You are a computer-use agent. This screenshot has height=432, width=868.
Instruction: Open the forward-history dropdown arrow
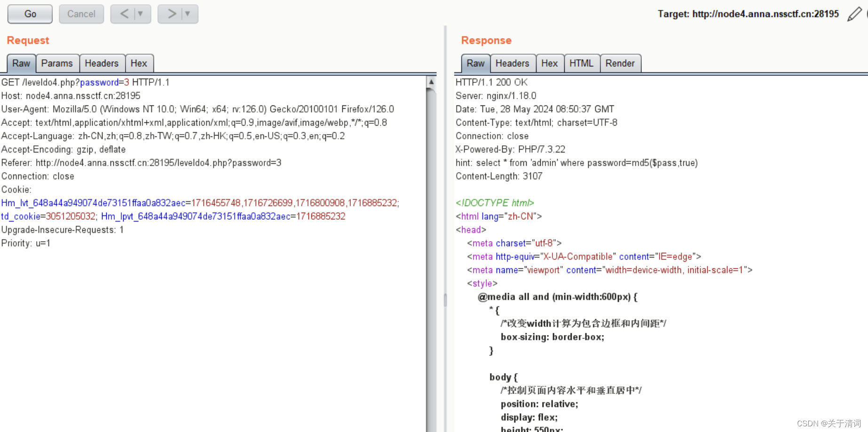(186, 14)
